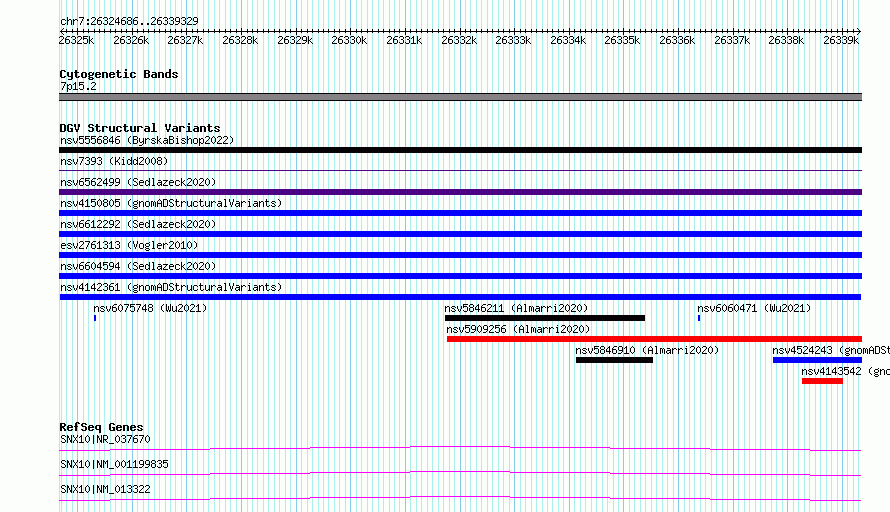Viewport: 890px width, 512px height.
Task: Click the blue bar under esv2761313
Action: tap(460, 255)
